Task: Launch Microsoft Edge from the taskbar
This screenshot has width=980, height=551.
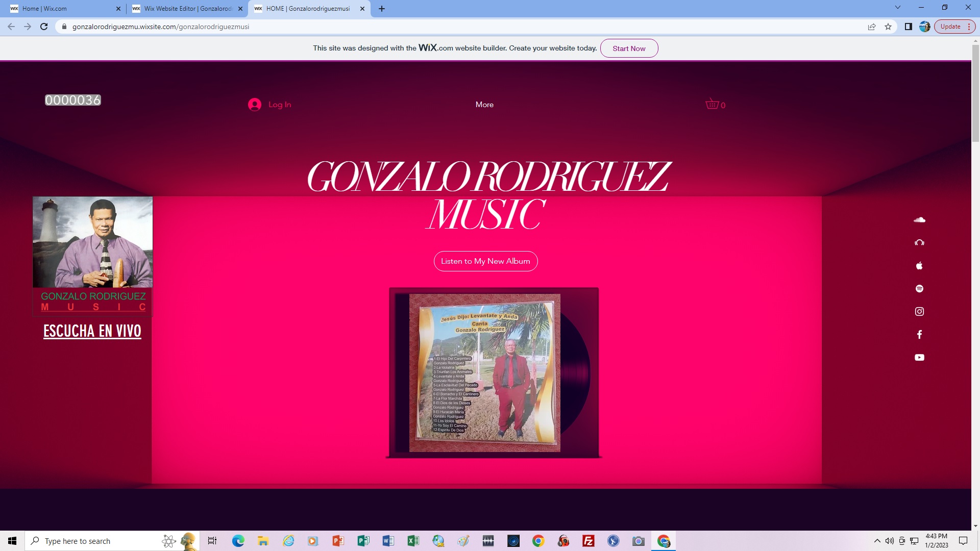Action: 238,541
